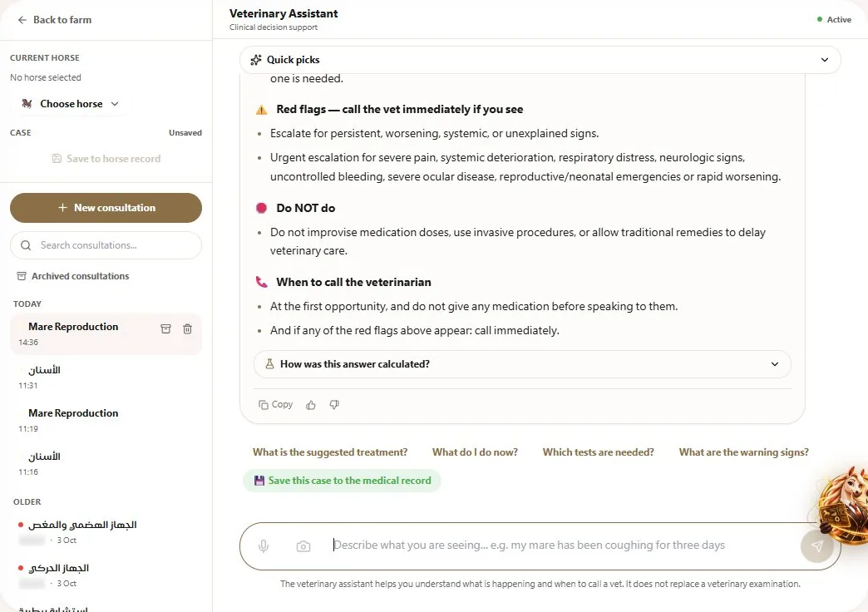Screen dimensions: 868x612
Task: Open Archived consultations
Action: point(73,276)
